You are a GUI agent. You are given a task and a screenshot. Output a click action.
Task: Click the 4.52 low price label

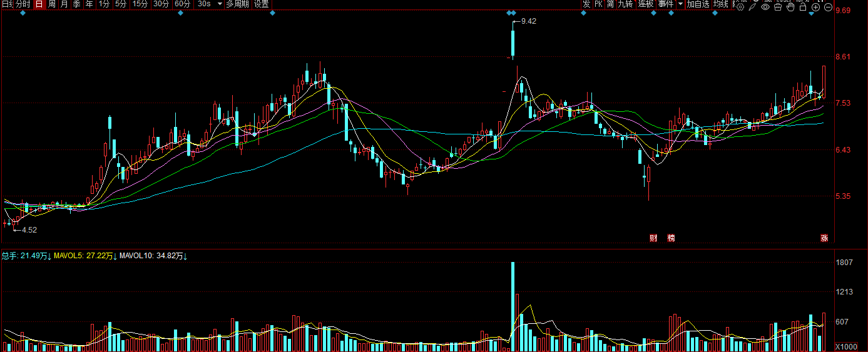click(x=29, y=229)
